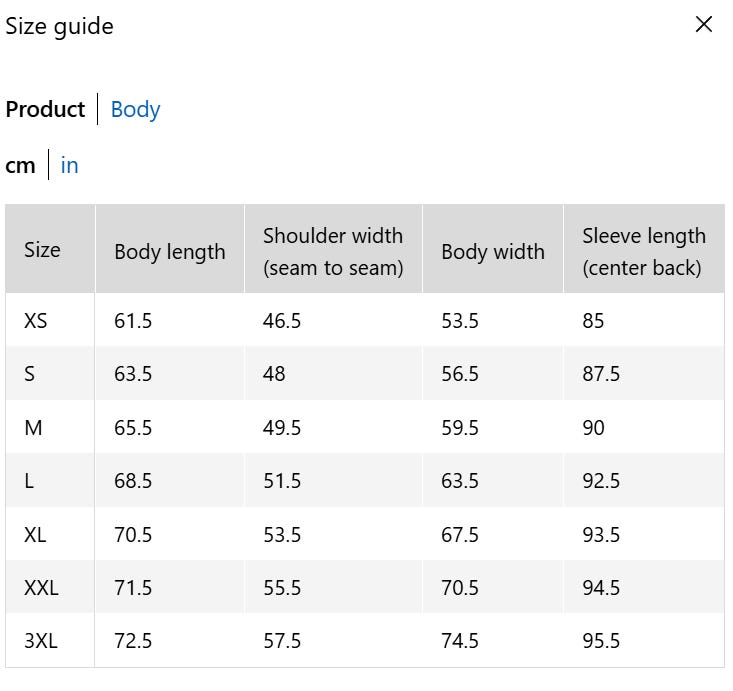Close the Size guide dialog
Viewport: 733px width, 691px height.
[x=704, y=25]
